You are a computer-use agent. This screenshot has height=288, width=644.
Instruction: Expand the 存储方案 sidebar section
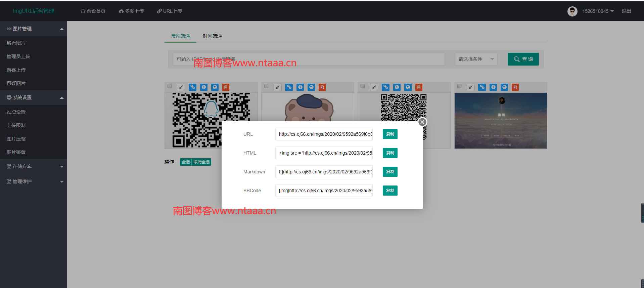(34, 166)
